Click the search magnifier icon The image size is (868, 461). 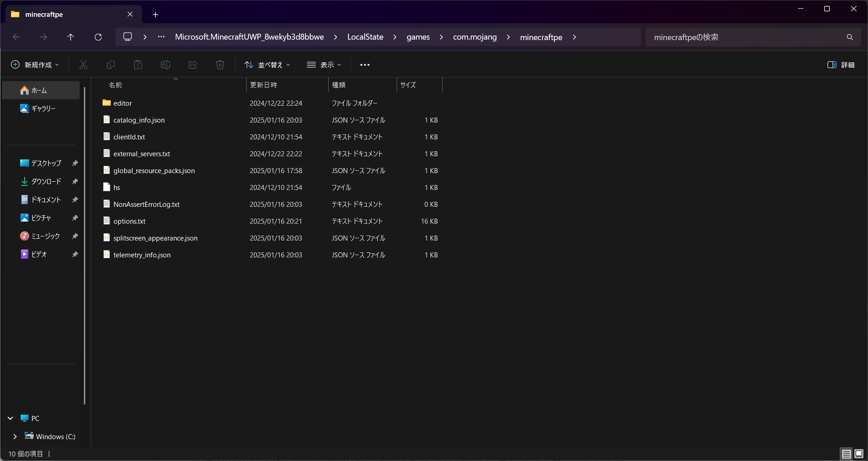click(850, 37)
